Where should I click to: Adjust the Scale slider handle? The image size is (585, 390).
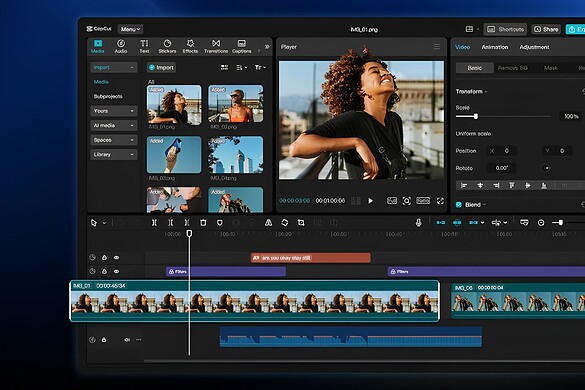[x=476, y=116]
